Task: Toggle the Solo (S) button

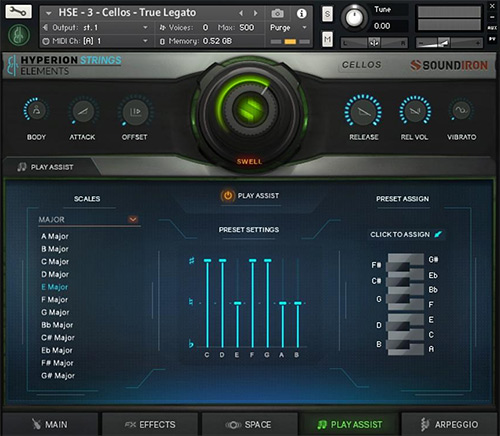Action: [x=327, y=14]
